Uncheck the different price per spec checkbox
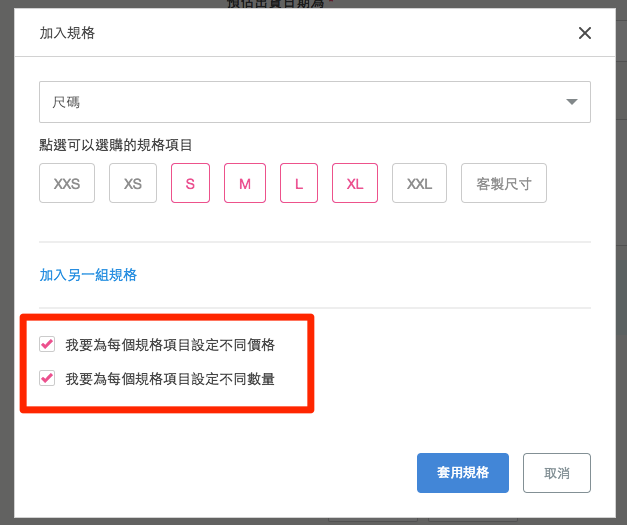Image resolution: width=627 pixels, height=525 pixels. pyautogui.click(x=47, y=344)
